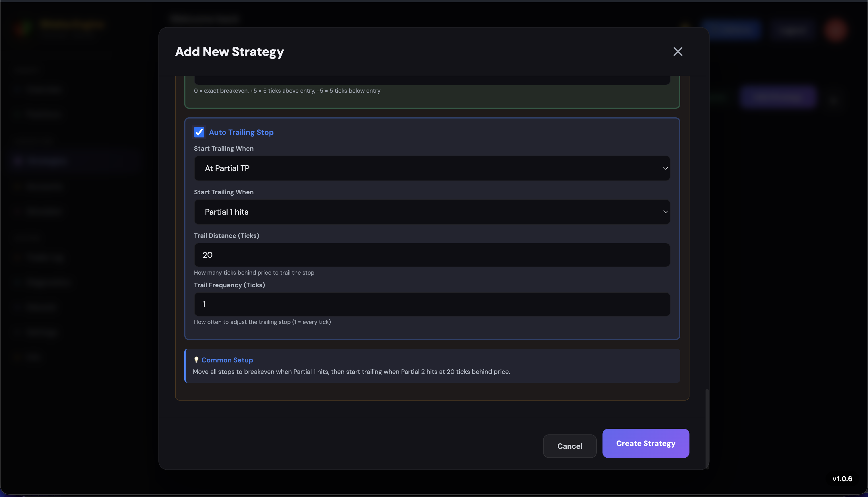This screenshot has width=868, height=497.
Task: Click the breakeven offset field above the hint
Action: click(x=432, y=81)
